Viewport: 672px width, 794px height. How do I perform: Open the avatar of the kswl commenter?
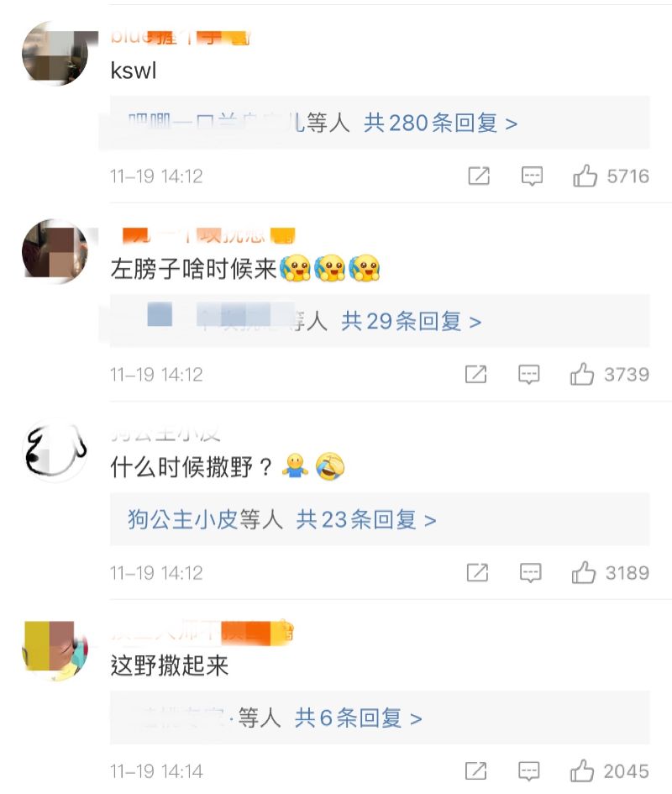click(x=55, y=54)
